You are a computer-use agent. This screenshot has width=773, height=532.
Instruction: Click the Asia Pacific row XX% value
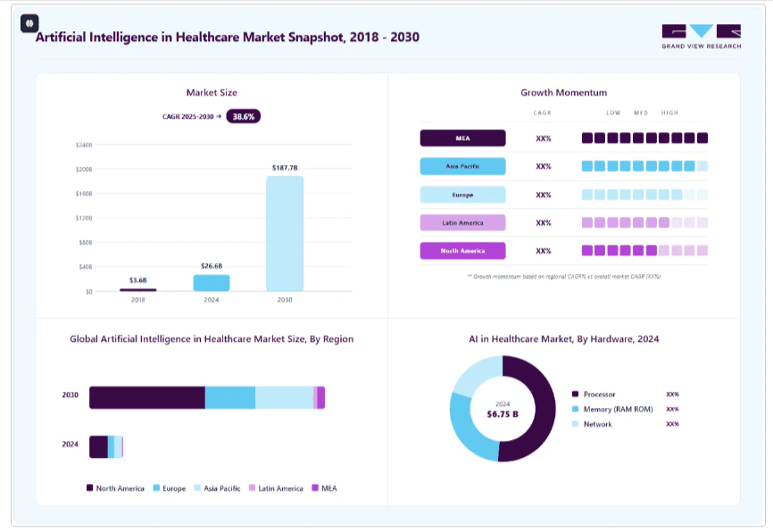click(544, 167)
